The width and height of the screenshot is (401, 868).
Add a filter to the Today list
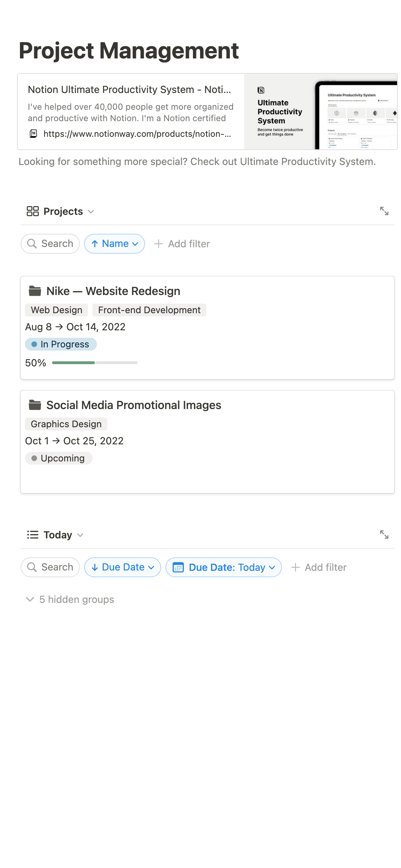tap(319, 567)
